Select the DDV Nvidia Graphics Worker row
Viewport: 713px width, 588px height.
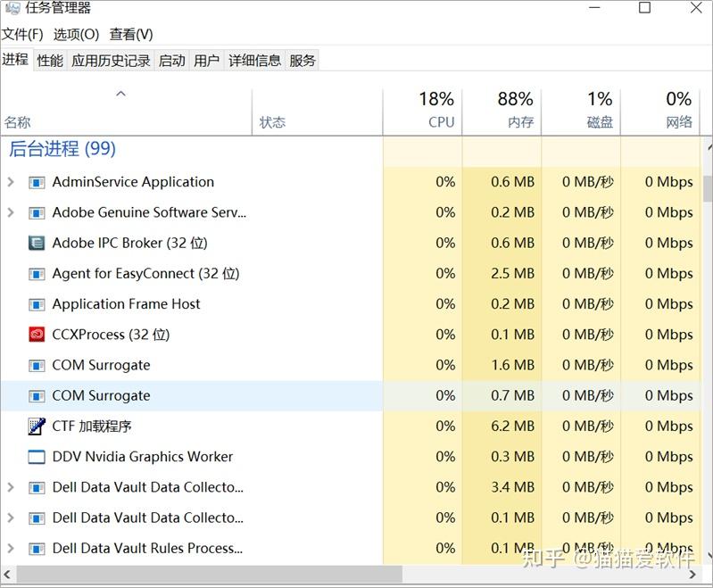tap(350, 457)
